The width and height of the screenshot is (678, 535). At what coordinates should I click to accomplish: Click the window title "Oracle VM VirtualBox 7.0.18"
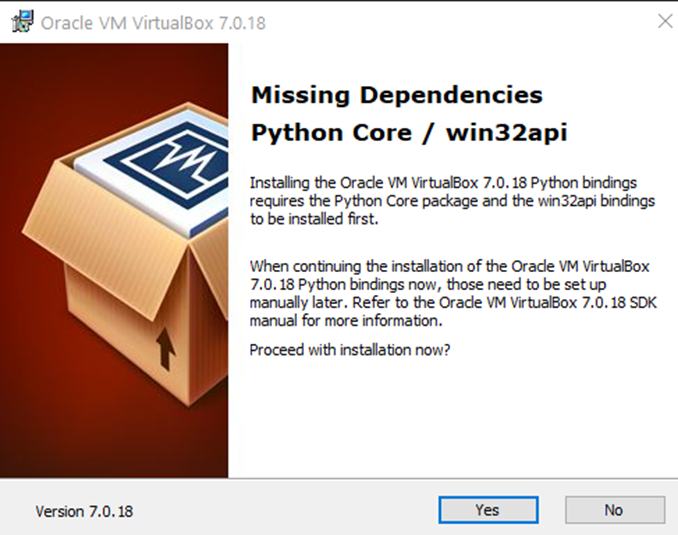point(153,22)
